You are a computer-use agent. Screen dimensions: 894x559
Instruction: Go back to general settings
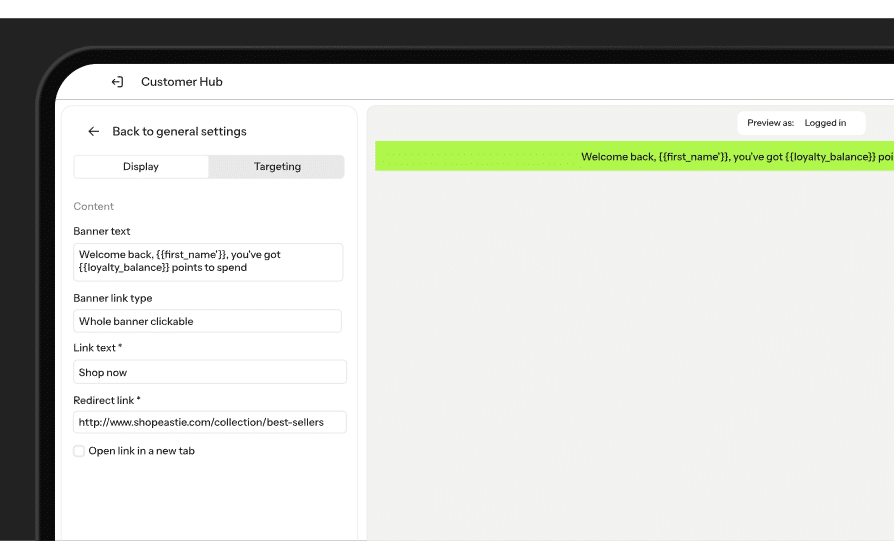click(179, 131)
